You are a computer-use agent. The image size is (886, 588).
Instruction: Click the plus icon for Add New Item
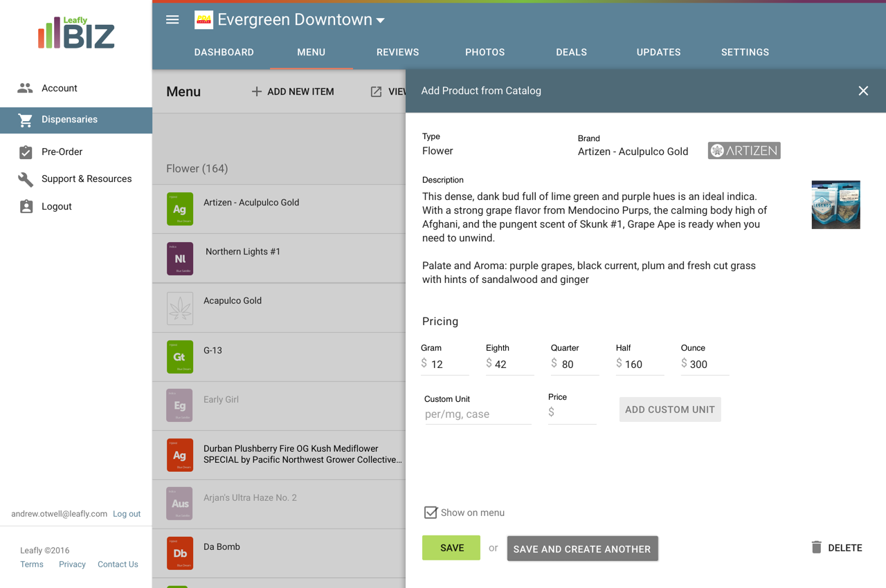pos(257,91)
